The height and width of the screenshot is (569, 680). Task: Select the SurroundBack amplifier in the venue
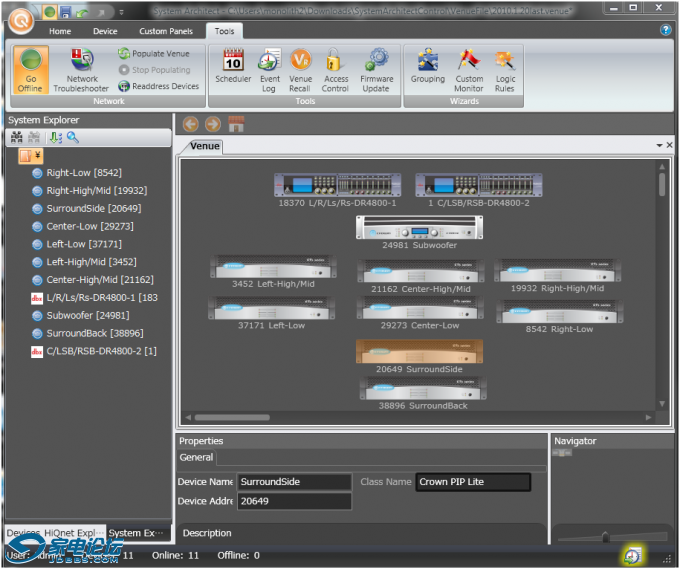tap(421, 392)
